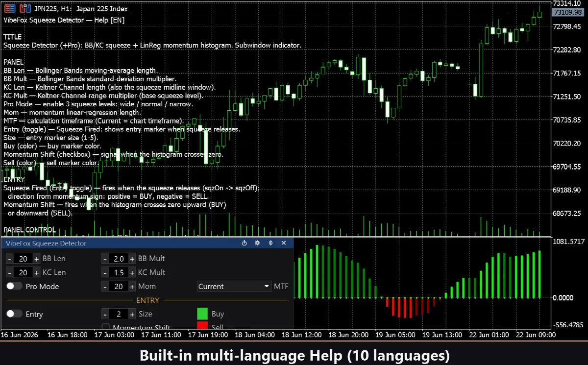The width and height of the screenshot is (588, 365).
Task: Click the "PANEL CONTROL" help section heading
Action: [29, 230]
